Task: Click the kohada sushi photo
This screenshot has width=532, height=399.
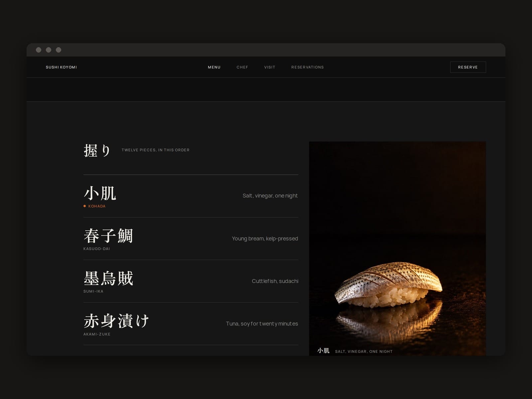Action: (x=397, y=248)
